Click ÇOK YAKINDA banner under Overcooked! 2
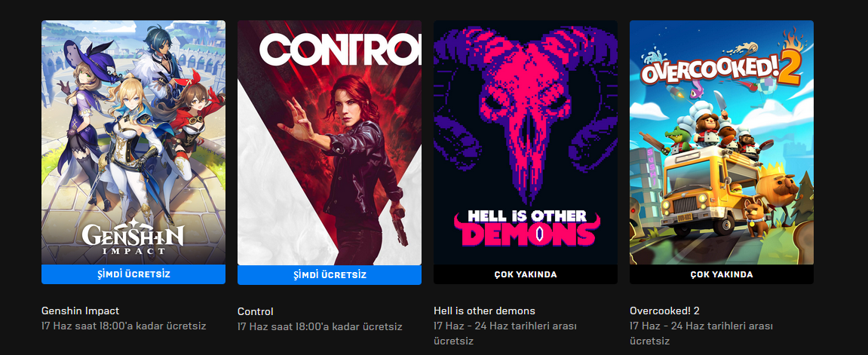This screenshot has width=868, height=355. [x=721, y=274]
